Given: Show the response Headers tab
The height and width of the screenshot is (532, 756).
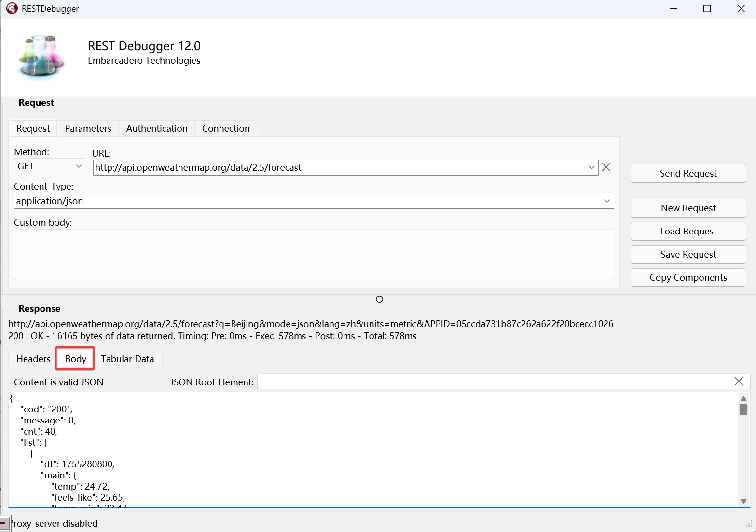Looking at the screenshot, I should pyautogui.click(x=33, y=359).
